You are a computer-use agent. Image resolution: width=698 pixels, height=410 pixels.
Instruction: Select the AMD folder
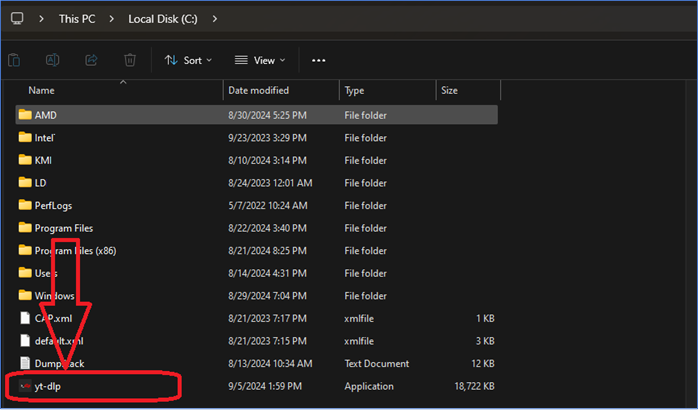pyautogui.click(x=46, y=115)
